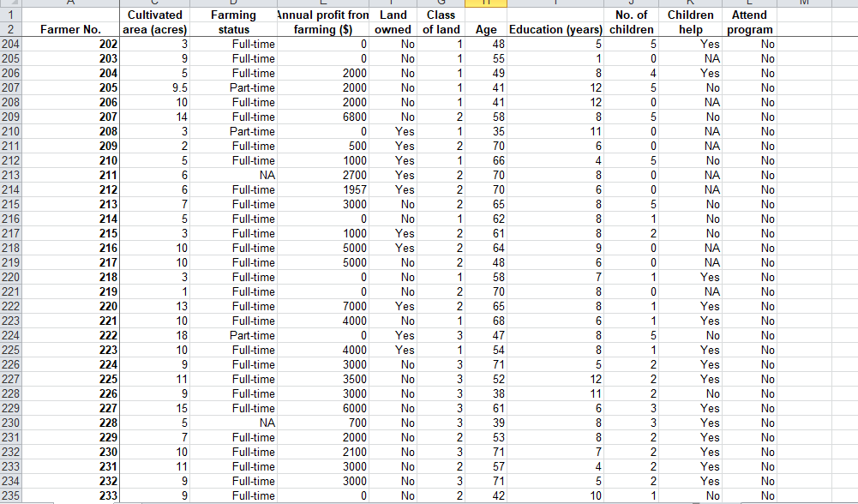This screenshot has height=504, width=858.
Task: Select the 'Farmer No.' header cell
Action: (x=70, y=29)
